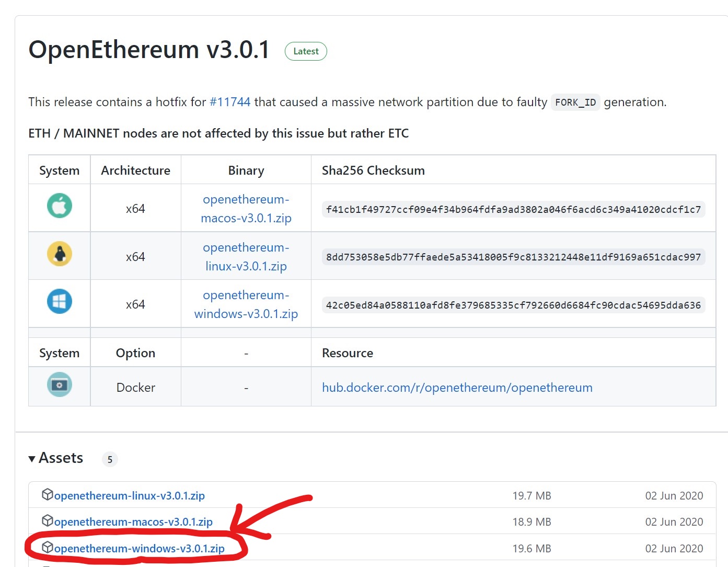Click the openethereum-linux-v3.0.1.zip asset link
This screenshot has width=728, height=567.
tap(129, 495)
